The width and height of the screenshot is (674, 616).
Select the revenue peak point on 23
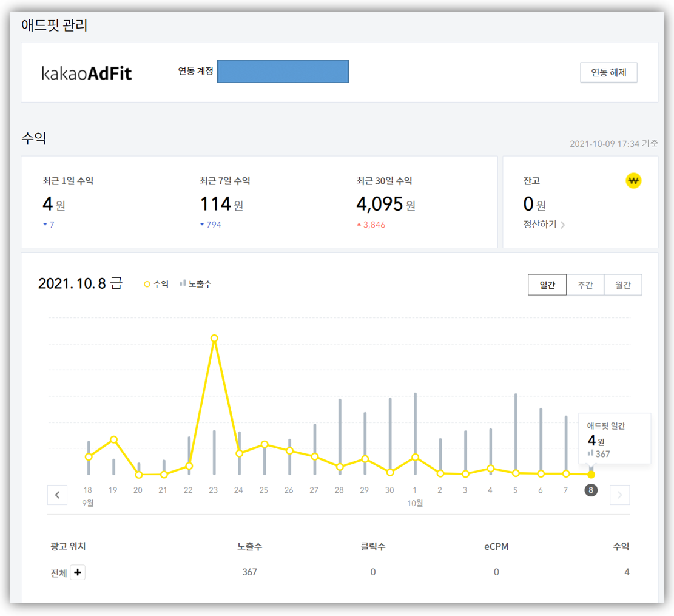point(214,338)
